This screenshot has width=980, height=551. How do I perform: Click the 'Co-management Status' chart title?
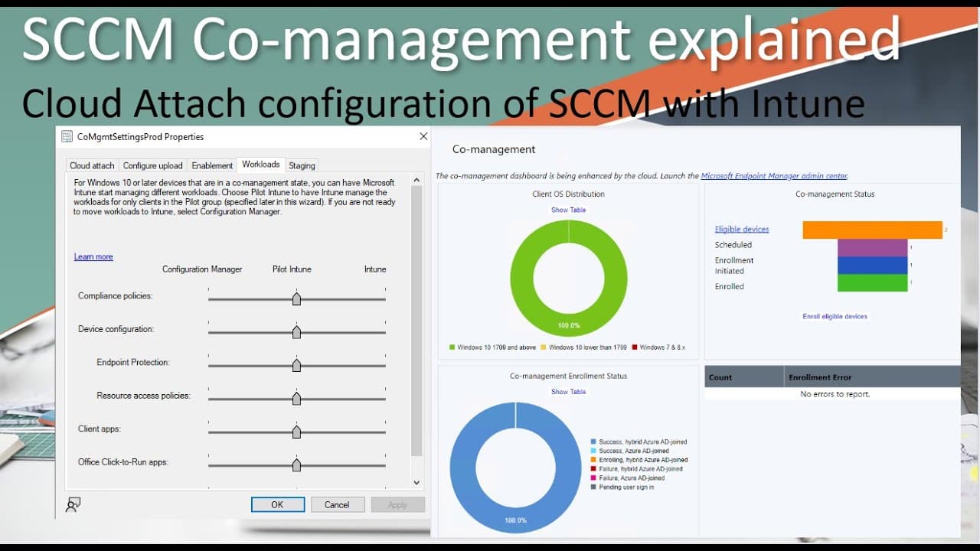coord(835,194)
